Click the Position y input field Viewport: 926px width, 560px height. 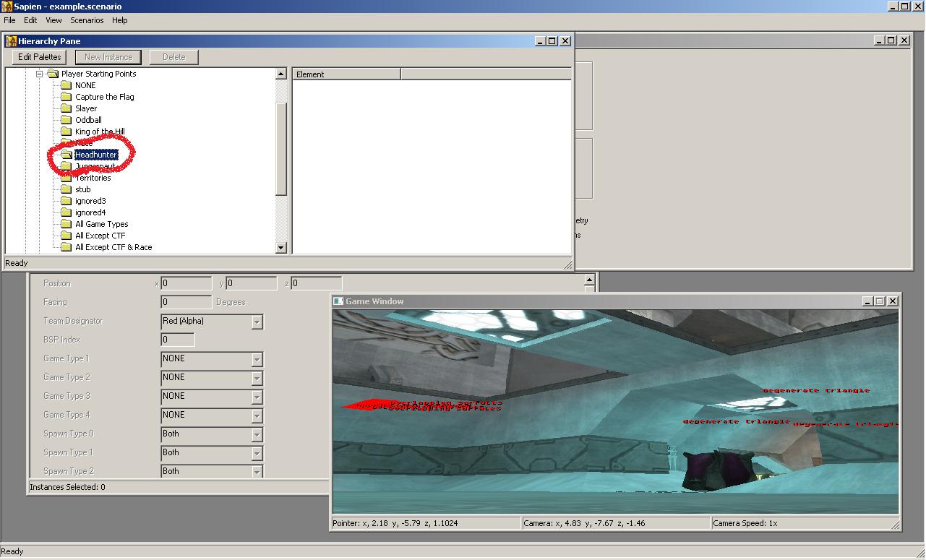click(252, 283)
